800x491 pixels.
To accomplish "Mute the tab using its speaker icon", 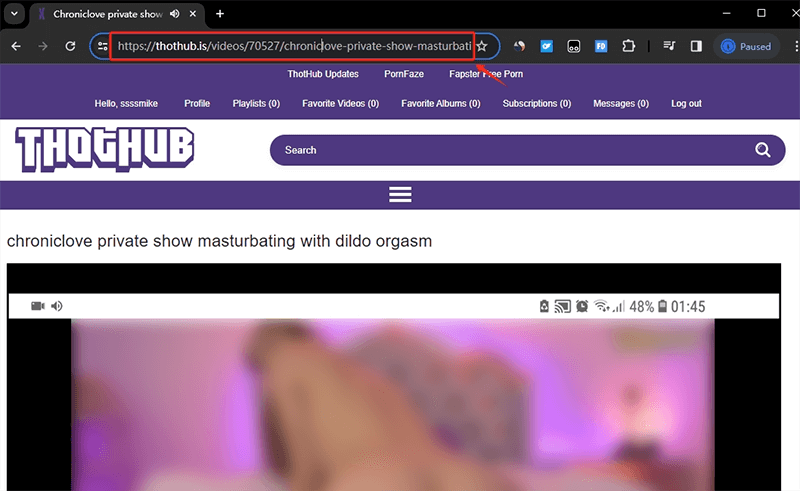I will [174, 14].
